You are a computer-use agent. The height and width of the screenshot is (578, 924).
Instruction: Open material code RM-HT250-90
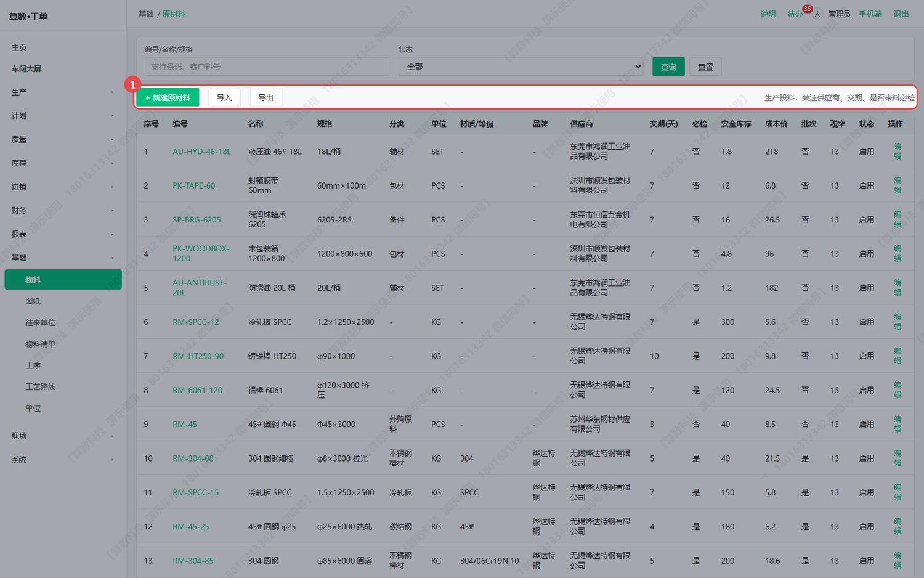point(198,356)
